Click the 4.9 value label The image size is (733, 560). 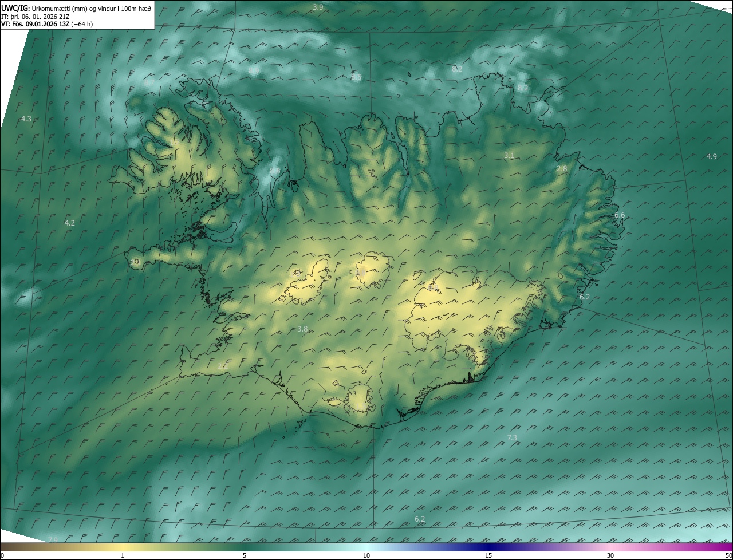pyautogui.click(x=711, y=156)
